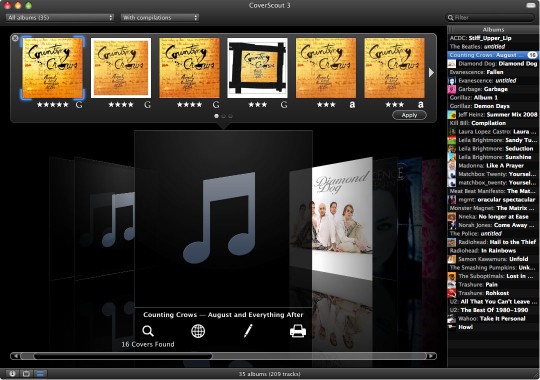Select Leila Brightmore: Seduction row
This screenshot has height=380, width=540.
coord(493,148)
